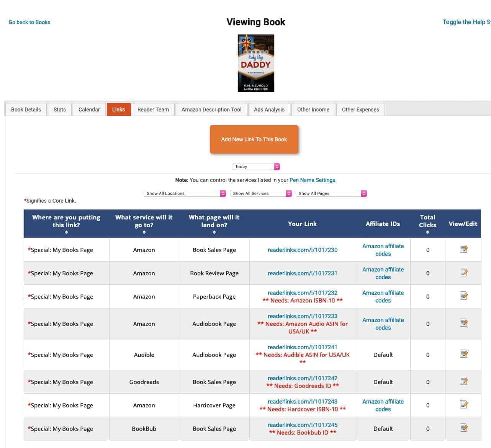The height and width of the screenshot is (448, 491).
Task: Select the Audible service cell
Action: [x=144, y=355]
